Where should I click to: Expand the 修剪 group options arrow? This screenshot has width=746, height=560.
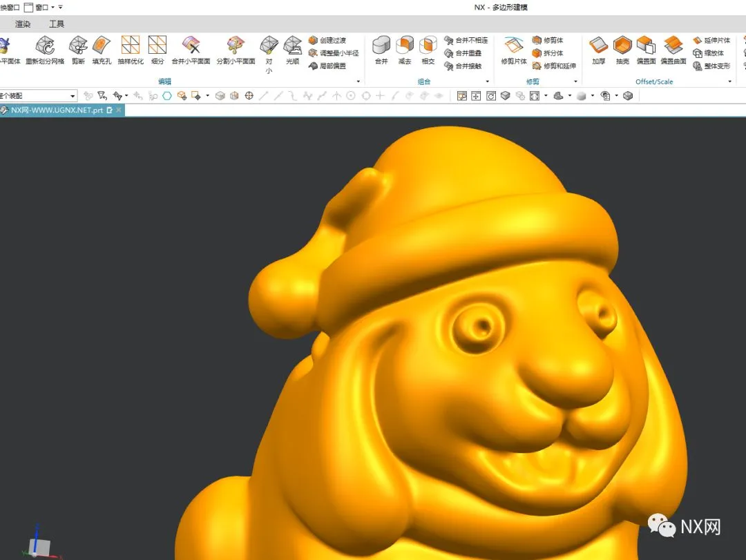pos(575,82)
